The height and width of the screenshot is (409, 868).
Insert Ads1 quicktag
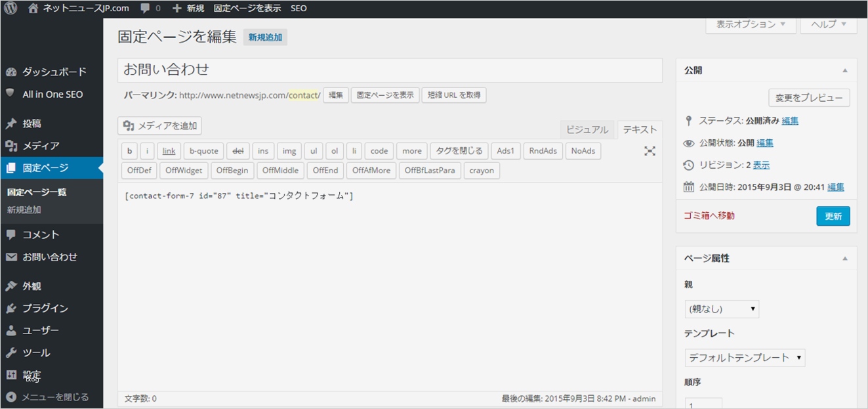coord(506,151)
